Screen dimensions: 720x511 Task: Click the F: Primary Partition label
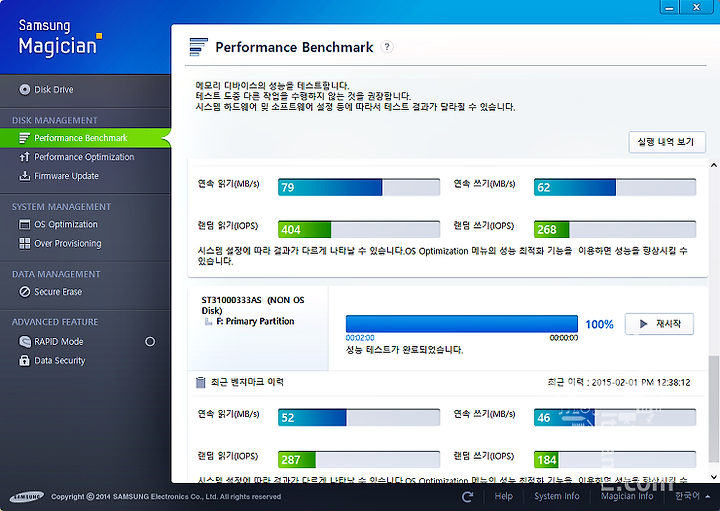pos(255,321)
